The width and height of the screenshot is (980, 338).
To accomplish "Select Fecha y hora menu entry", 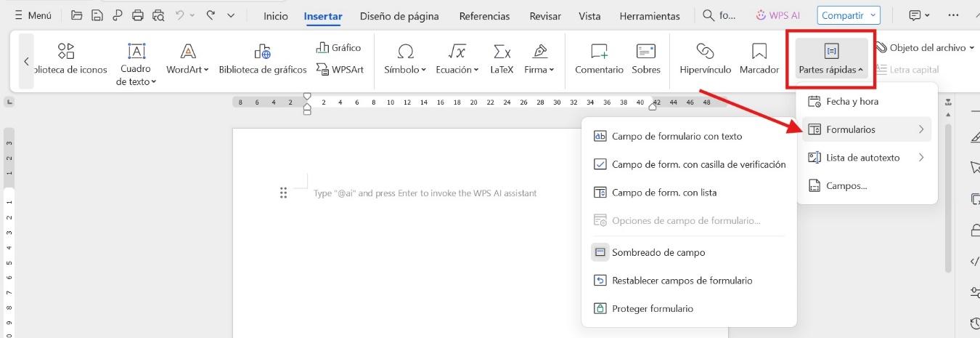I will click(x=852, y=102).
